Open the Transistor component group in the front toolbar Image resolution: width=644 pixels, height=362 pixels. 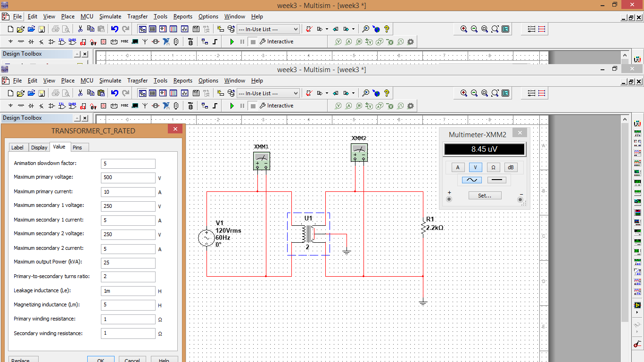pyautogui.click(x=41, y=106)
